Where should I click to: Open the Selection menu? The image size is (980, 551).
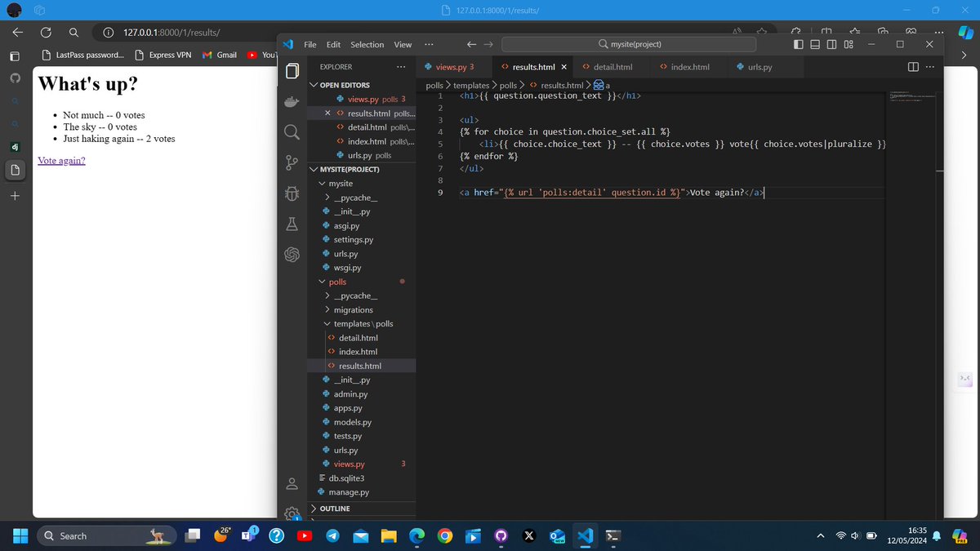click(367, 44)
